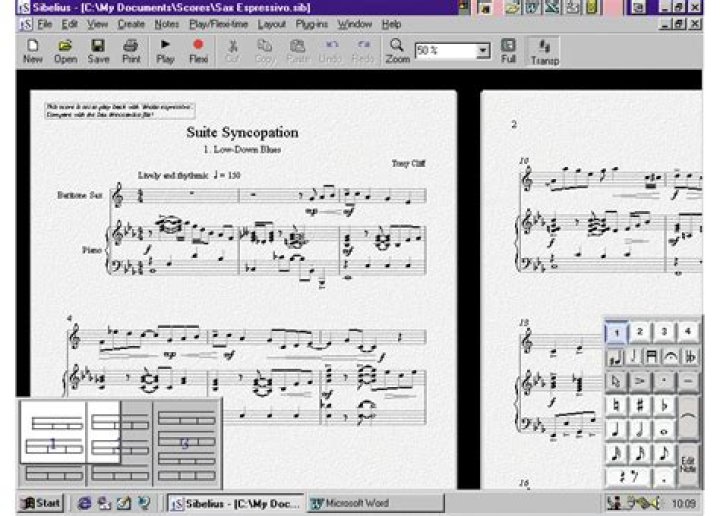Screen dimensions: 720x516
Task: Click the rest button on keypad
Action: click(628, 477)
